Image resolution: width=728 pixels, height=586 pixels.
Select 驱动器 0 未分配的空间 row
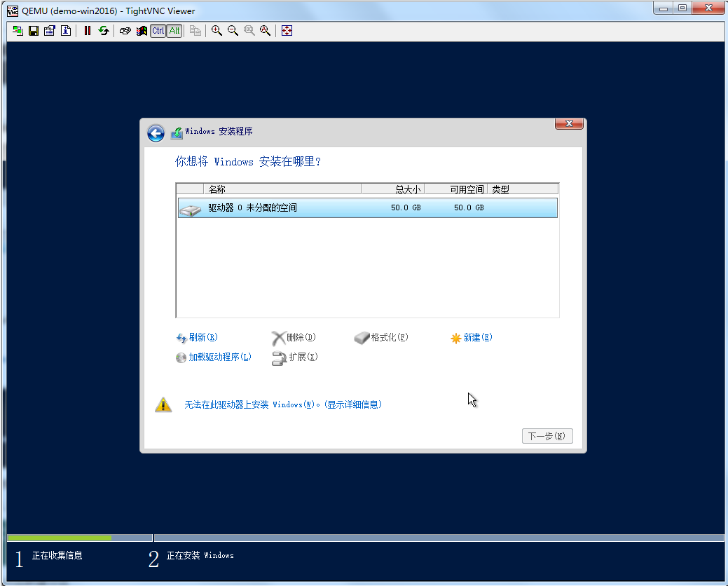[x=368, y=207]
